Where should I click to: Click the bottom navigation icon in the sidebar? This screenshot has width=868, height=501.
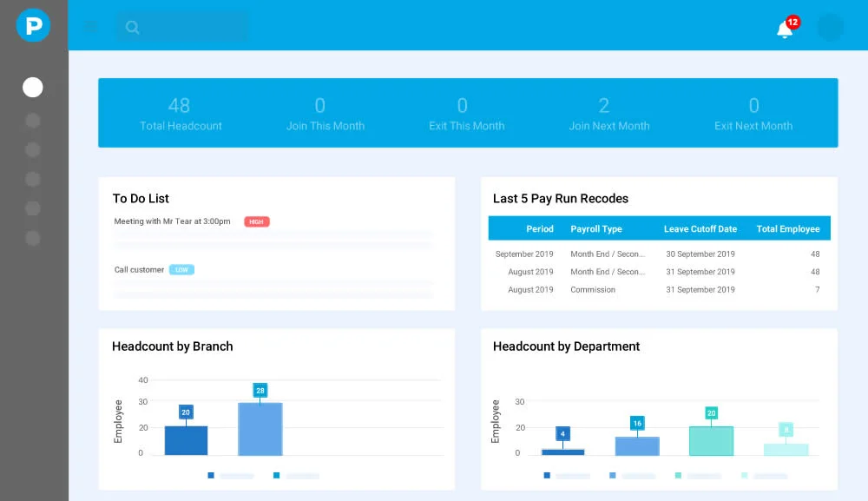32,238
